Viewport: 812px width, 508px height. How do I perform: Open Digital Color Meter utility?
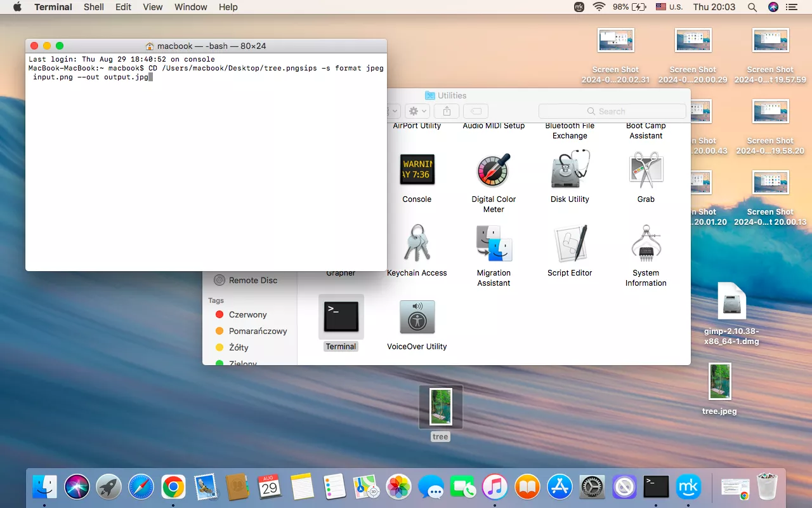[494, 170]
